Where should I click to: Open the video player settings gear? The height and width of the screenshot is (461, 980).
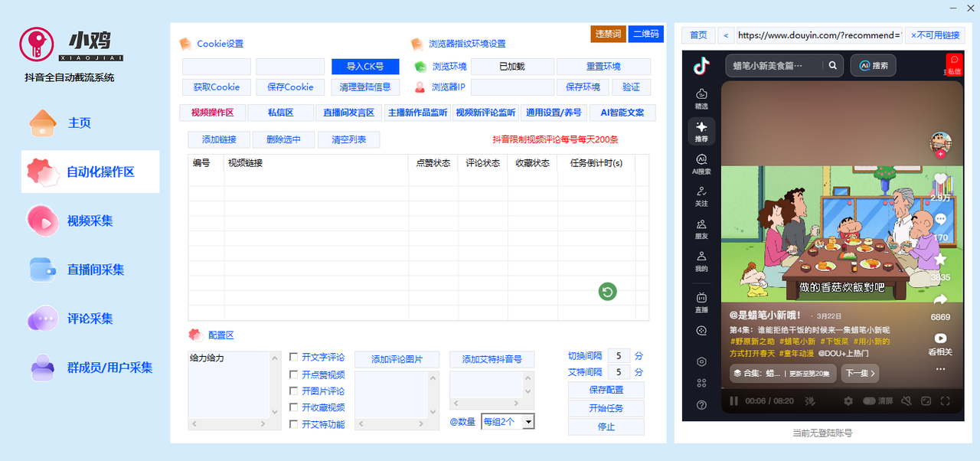(848, 401)
